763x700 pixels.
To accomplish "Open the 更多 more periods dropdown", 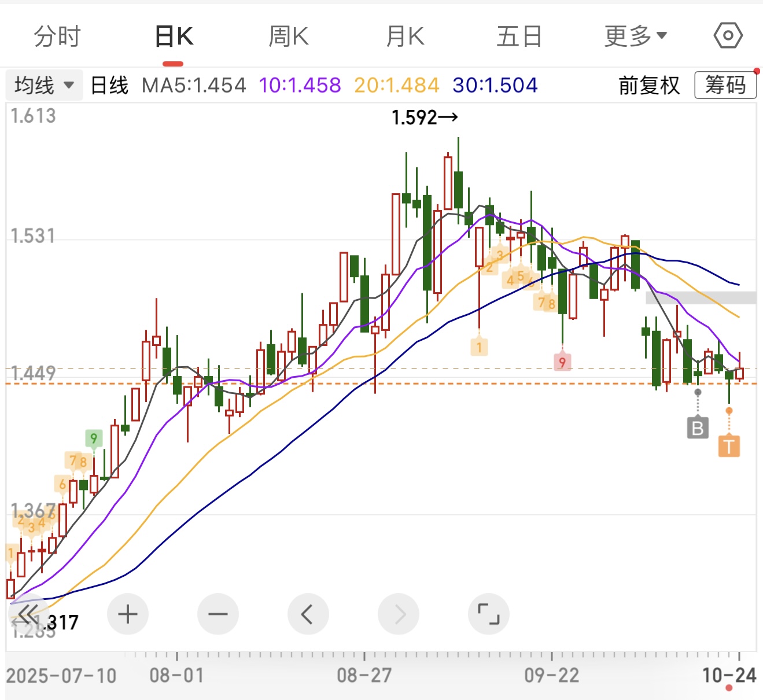I will (635, 36).
